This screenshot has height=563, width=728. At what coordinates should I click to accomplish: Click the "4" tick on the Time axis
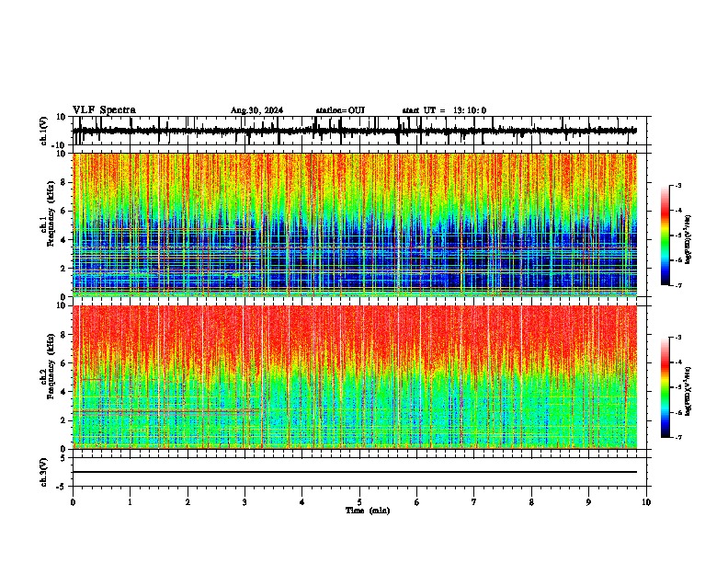point(302,502)
